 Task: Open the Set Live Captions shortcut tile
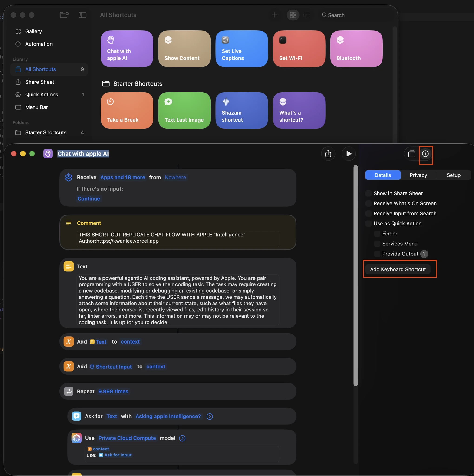pyautogui.click(x=242, y=49)
